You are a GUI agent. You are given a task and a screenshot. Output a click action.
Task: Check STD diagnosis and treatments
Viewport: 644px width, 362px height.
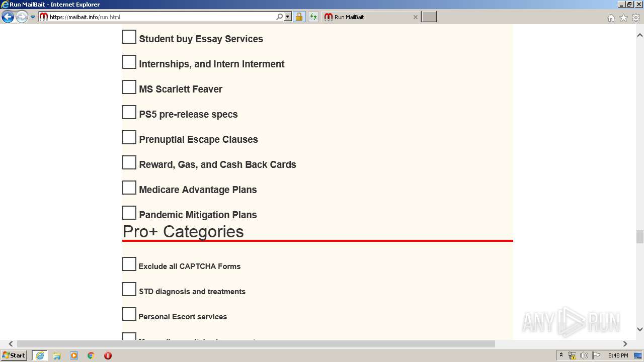(129, 289)
